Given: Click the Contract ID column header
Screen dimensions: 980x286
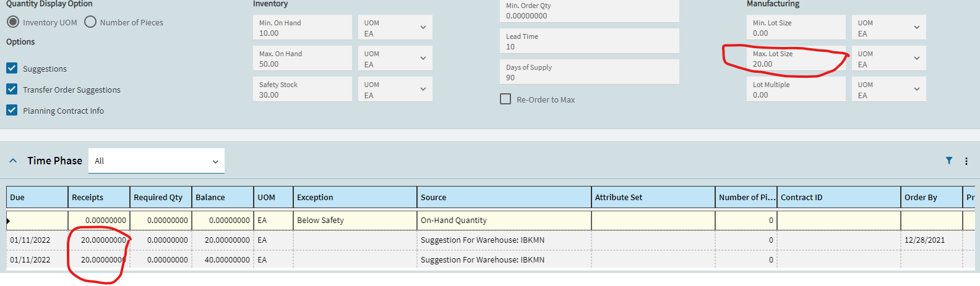Looking at the screenshot, I should point(839,197).
